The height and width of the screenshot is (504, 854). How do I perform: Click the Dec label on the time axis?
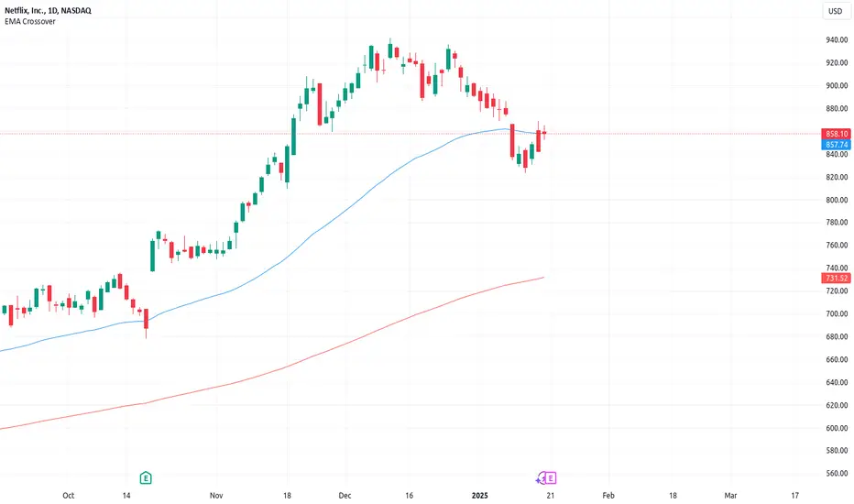(x=345, y=495)
